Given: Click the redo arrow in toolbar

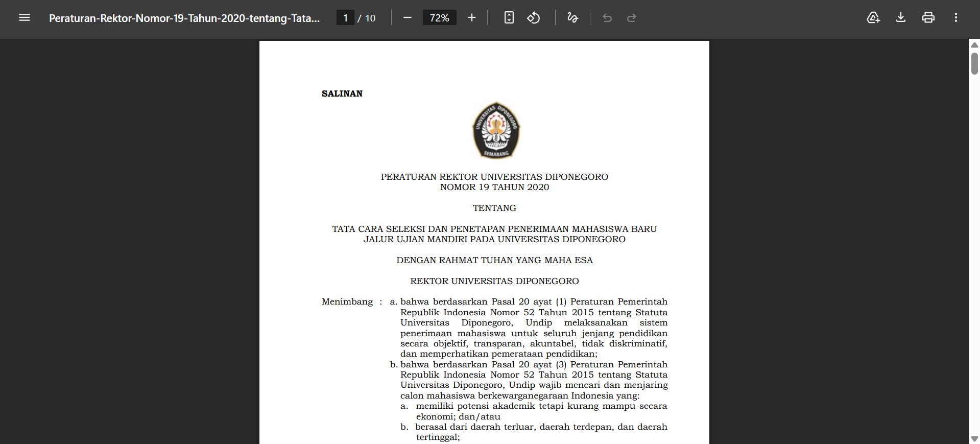Looking at the screenshot, I should [x=631, y=18].
